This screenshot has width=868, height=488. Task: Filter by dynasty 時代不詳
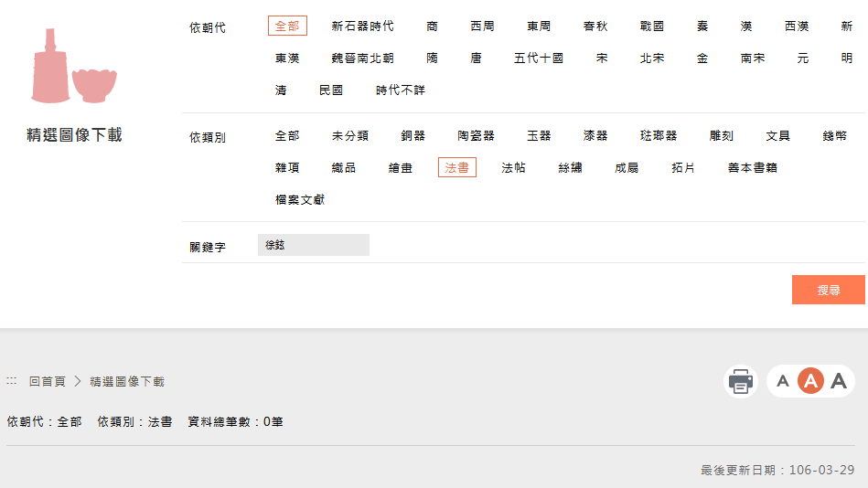click(401, 90)
